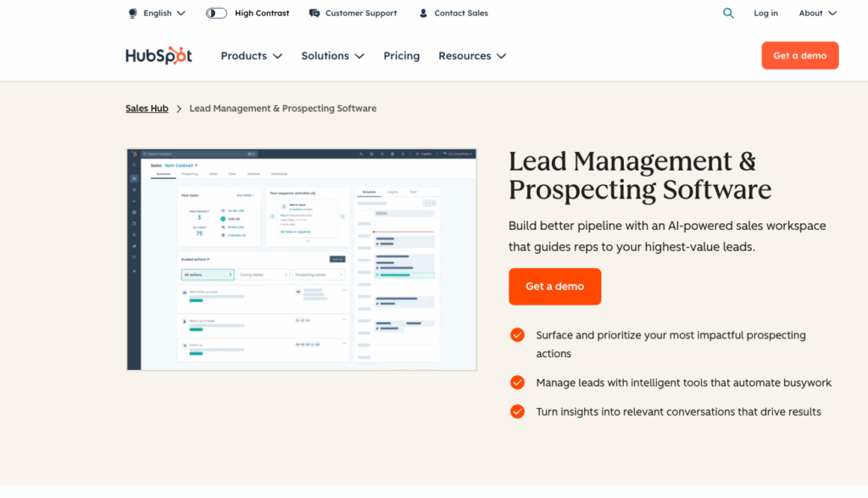Click checkmark icon beside 'Turn insights'

[517, 411]
